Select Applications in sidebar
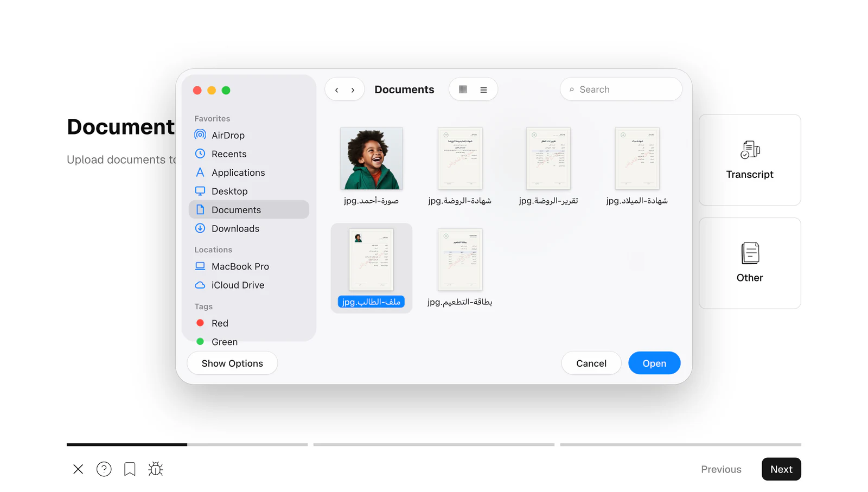This screenshot has width=868, height=492. 249,172
